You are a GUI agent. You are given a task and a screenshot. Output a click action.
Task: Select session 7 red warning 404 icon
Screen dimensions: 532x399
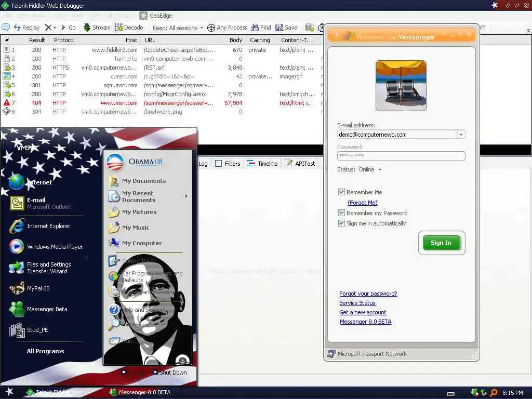pyautogui.click(x=6, y=102)
